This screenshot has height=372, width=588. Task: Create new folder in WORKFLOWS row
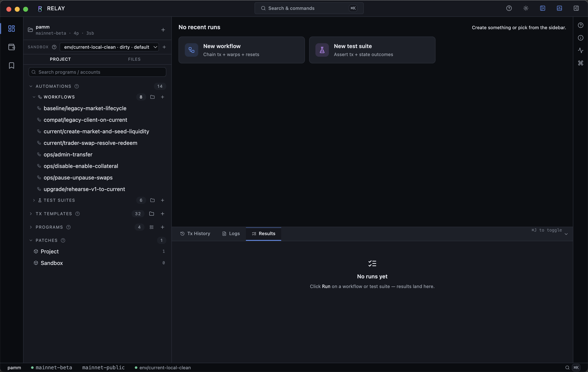click(152, 97)
